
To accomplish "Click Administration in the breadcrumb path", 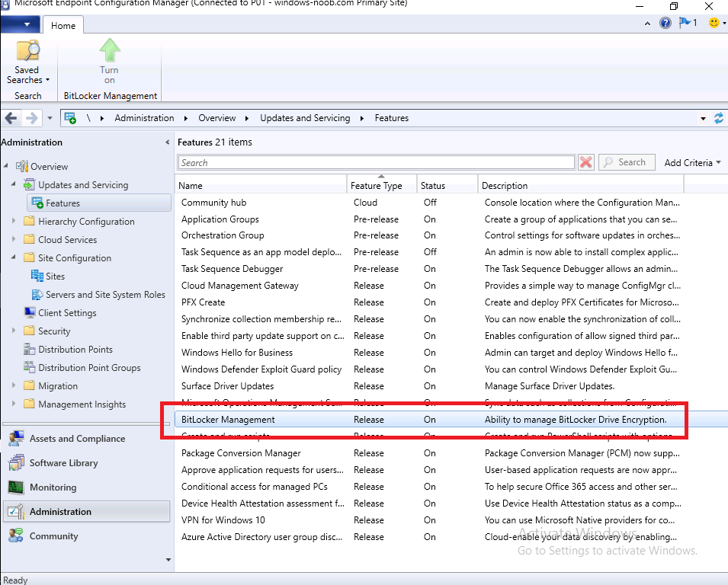I will coord(144,118).
